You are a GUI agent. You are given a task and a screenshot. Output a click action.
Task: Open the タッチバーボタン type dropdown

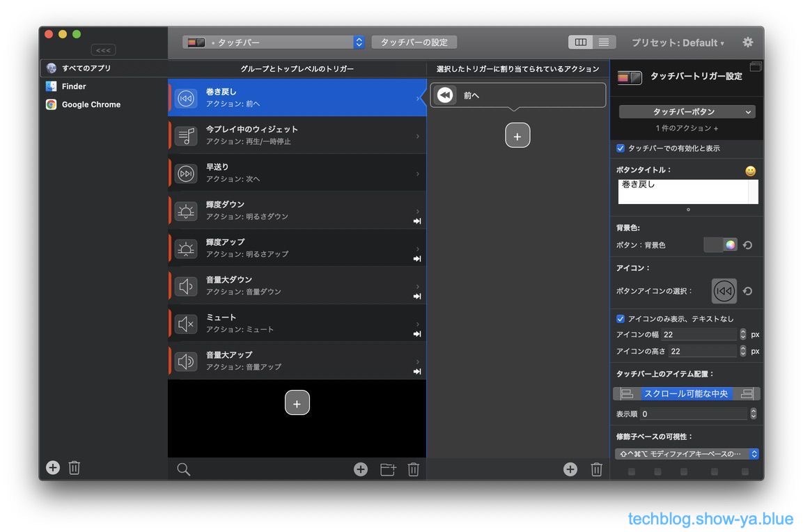tap(687, 112)
